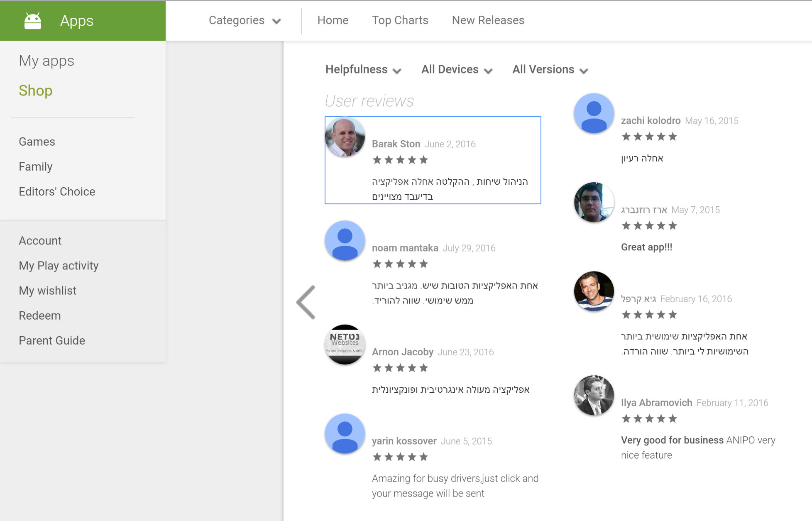Click 'Very good for business' review text
Viewport: 812px width, 521px height.
tap(673, 440)
